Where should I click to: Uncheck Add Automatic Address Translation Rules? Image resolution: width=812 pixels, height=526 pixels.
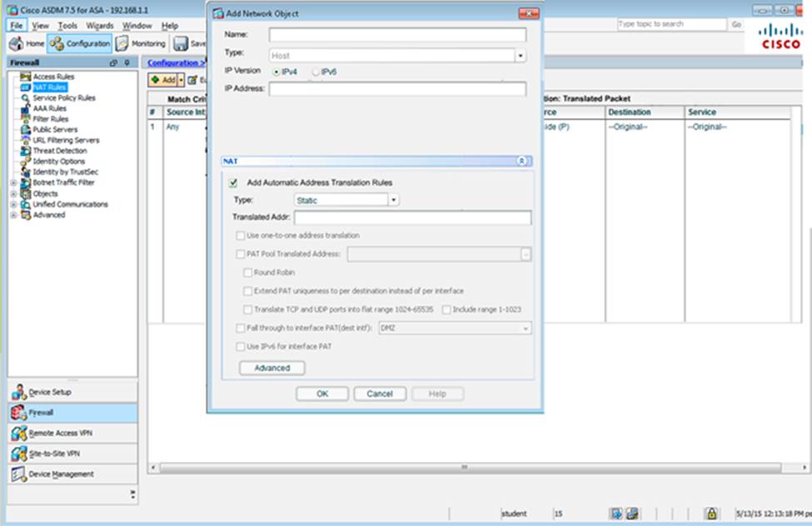point(233,182)
